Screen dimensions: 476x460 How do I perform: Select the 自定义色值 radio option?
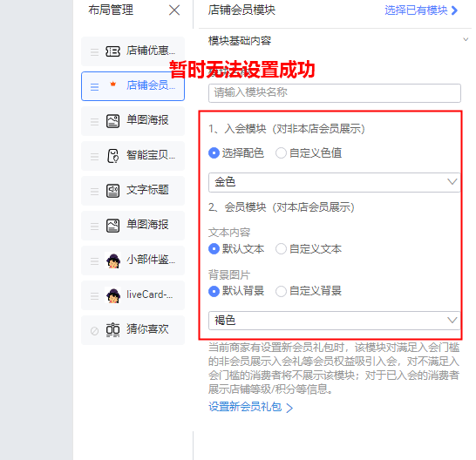[x=281, y=153]
